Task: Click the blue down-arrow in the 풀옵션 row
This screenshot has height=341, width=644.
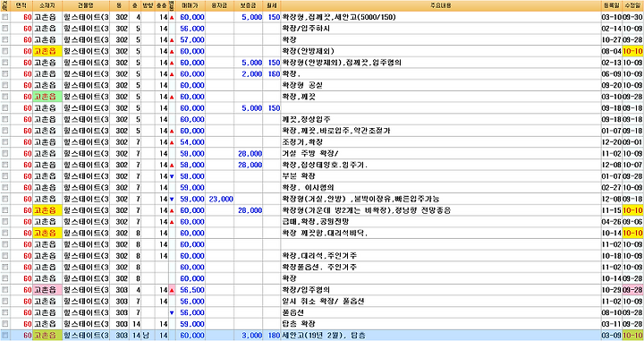Action: pos(172,312)
